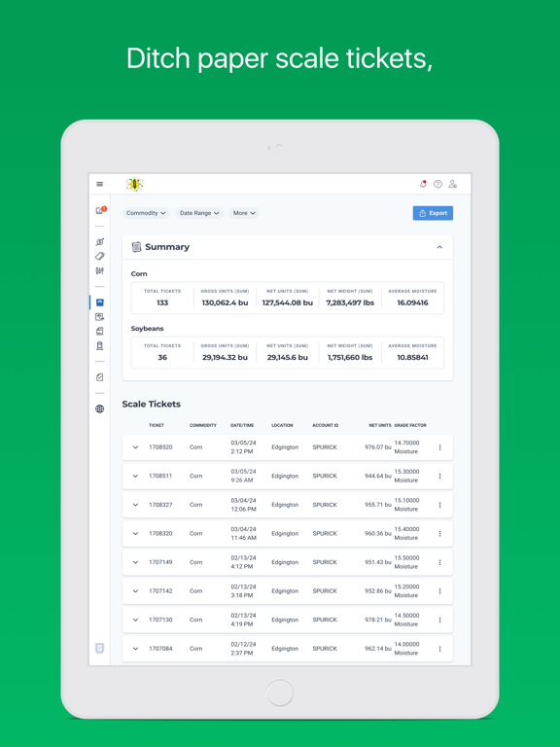This screenshot has height=747, width=560.
Task: Click the sidebar price tag icon
Action: pyautogui.click(x=99, y=257)
